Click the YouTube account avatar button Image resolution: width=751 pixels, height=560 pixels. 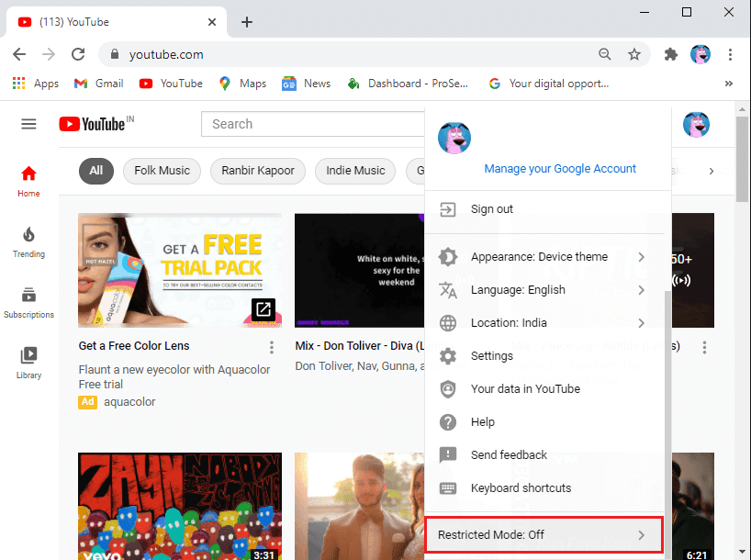click(x=696, y=124)
